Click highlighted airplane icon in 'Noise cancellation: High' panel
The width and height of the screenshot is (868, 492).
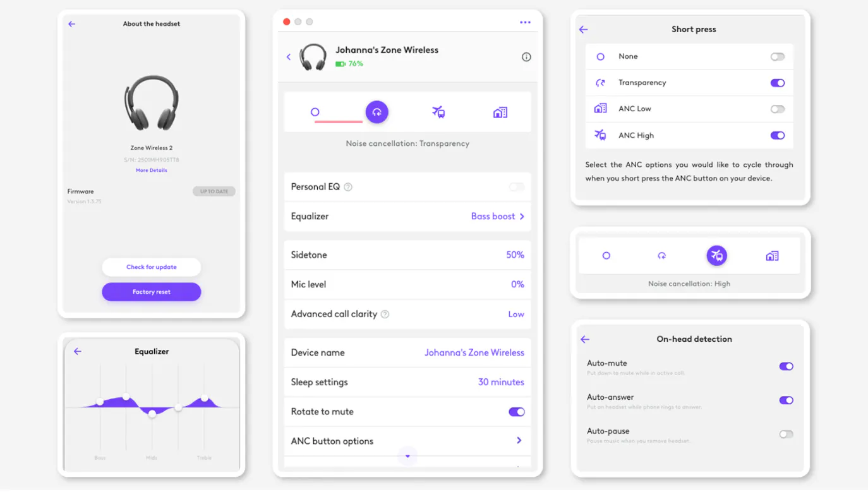(x=717, y=256)
